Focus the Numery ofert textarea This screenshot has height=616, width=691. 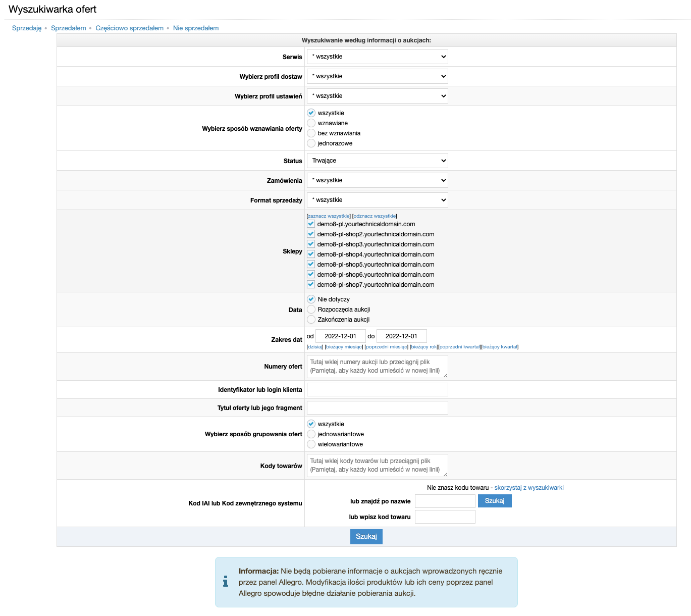coord(378,367)
